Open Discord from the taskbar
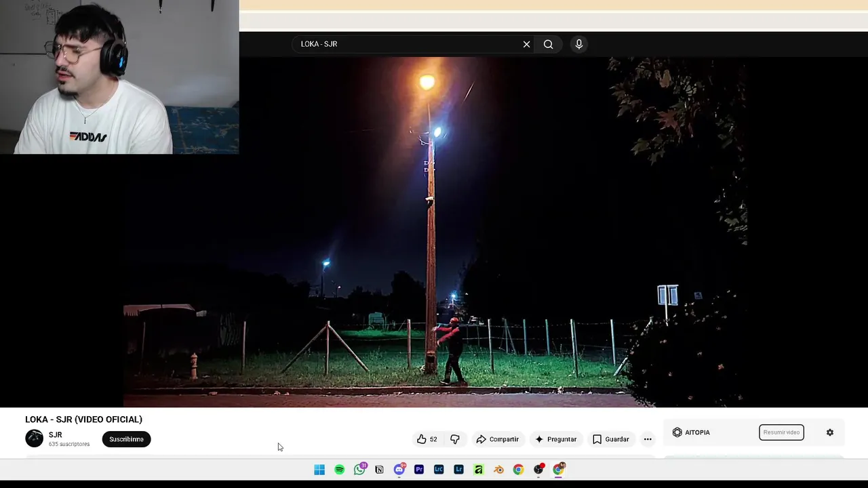 pyautogui.click(x=399, y=470)
